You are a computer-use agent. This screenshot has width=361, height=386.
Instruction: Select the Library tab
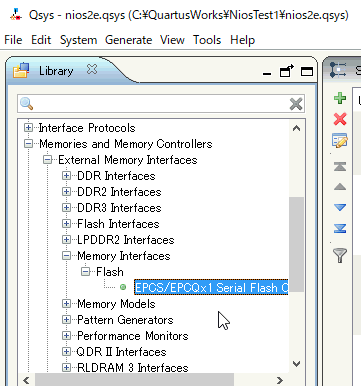point(56,71)
